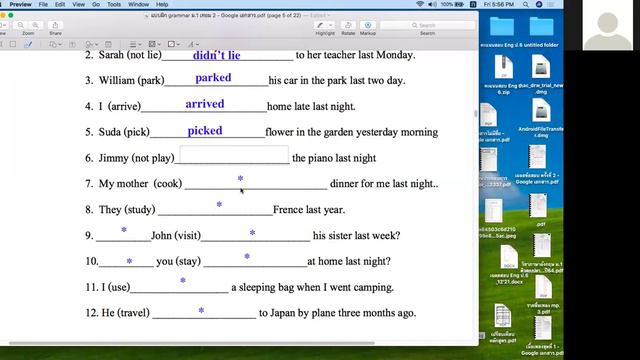The height and width of the screenshot is (360, 640).
Task: Click the answer "arrived" annotation
Action: pos(204,104)
